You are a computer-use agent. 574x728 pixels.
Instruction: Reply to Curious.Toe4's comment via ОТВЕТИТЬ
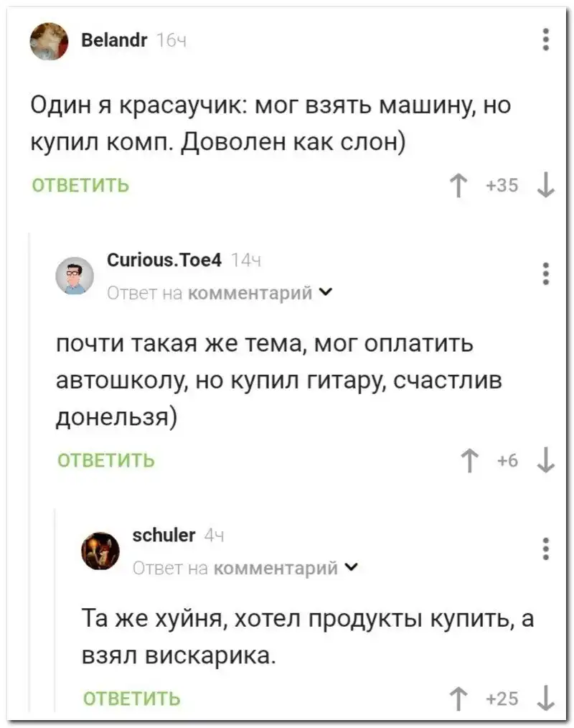tap(106, 460)
